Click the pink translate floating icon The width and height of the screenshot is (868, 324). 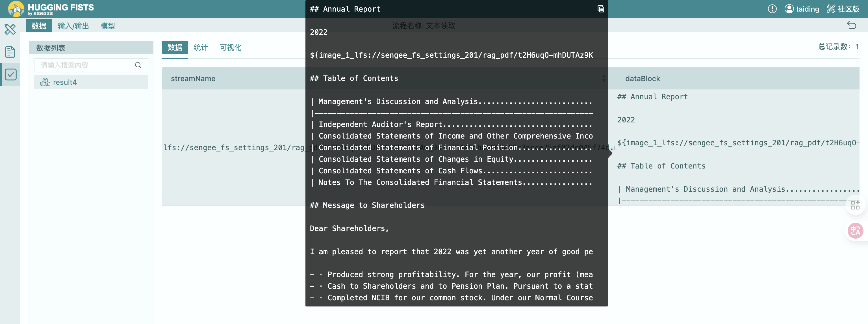coord(855,231)
